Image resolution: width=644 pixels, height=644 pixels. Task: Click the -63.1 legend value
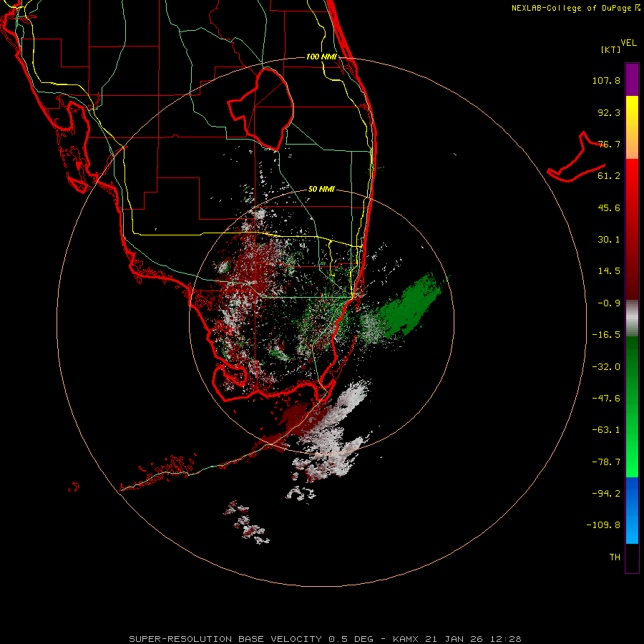pos(606,430)
